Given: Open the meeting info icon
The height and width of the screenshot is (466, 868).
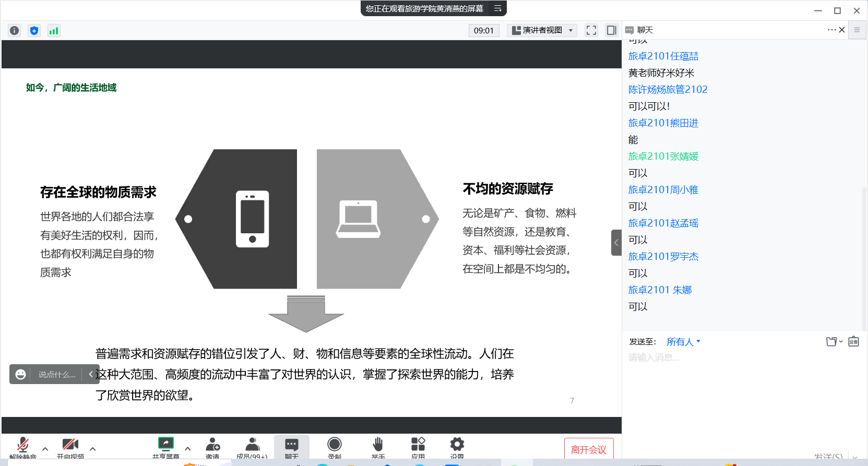Looking at the screenshot, I should [x=15, y=31].
